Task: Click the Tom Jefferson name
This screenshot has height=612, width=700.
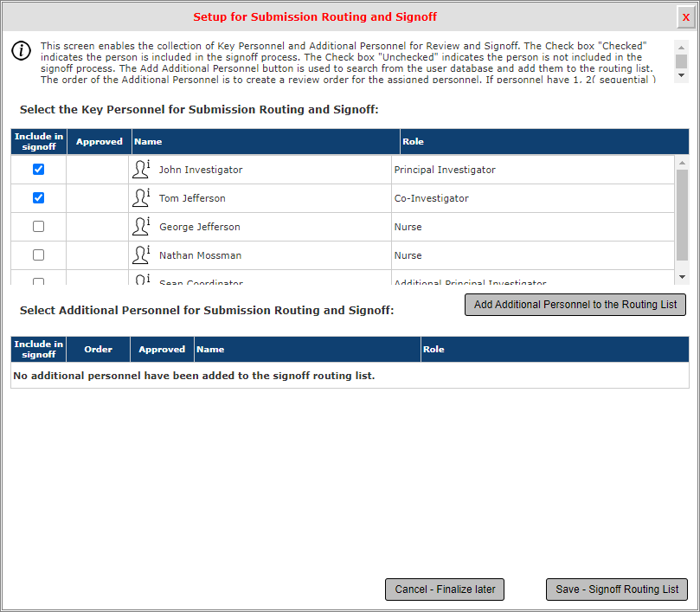Action: 192,198
